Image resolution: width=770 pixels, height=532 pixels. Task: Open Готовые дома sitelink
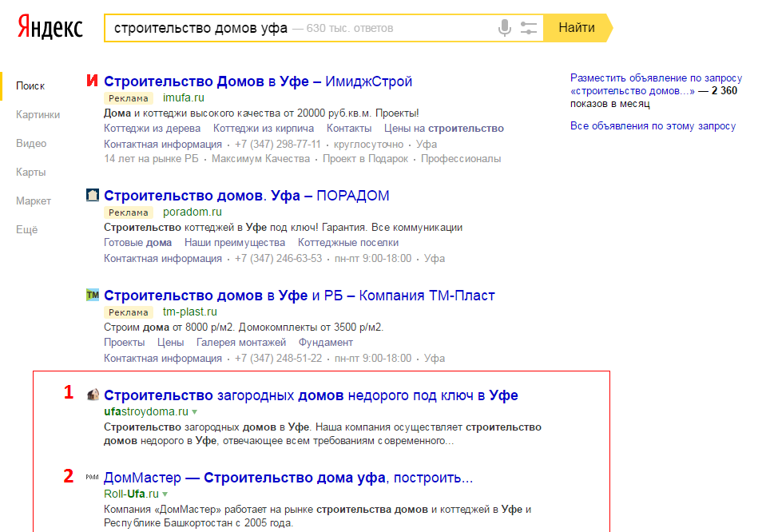coord(138,243)
